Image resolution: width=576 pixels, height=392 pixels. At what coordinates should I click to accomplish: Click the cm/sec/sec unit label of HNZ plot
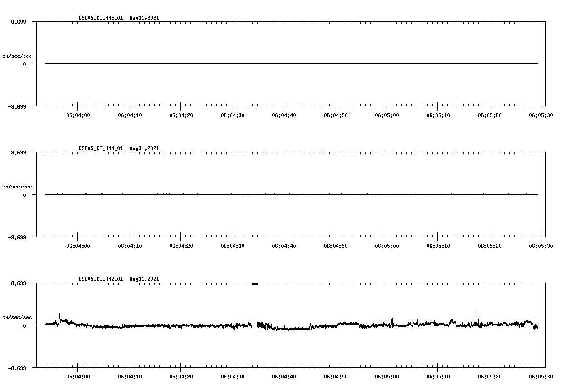[x=17, y=317]
